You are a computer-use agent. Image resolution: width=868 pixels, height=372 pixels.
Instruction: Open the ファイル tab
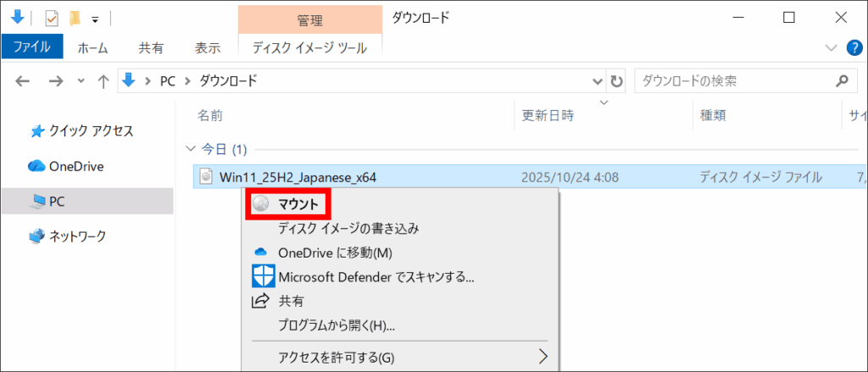point(33,48)
